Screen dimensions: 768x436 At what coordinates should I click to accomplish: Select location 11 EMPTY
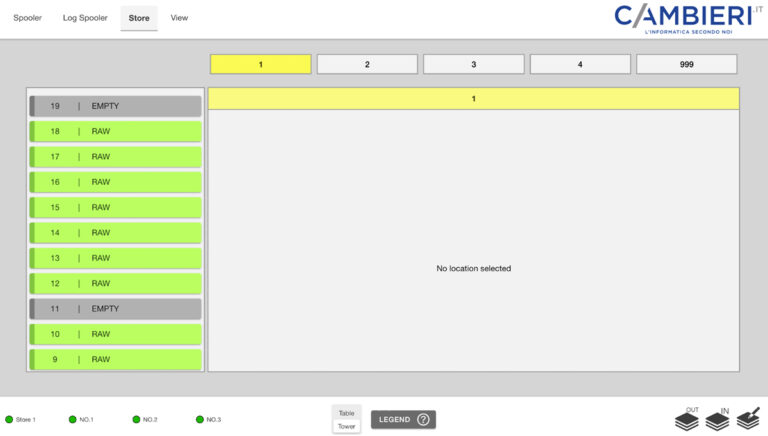click(x=115, y=309)
